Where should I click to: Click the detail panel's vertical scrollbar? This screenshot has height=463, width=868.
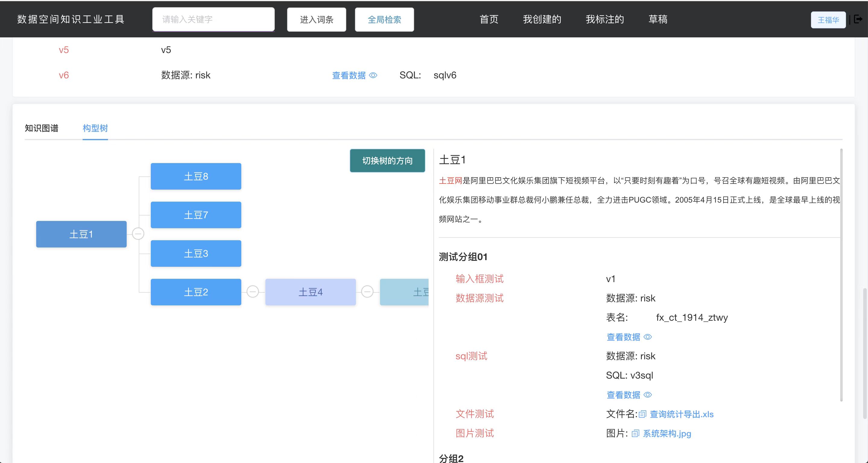[x=841, y=275]
